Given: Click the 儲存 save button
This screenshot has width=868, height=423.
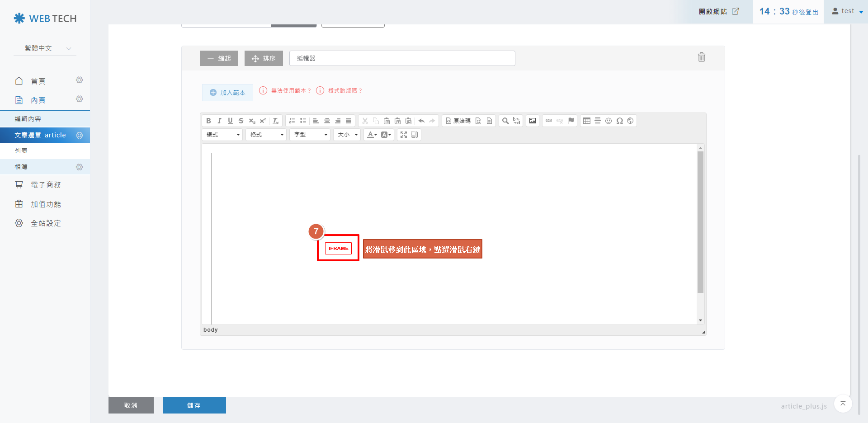Looking at the screenshot, I should tap(194, 405).
